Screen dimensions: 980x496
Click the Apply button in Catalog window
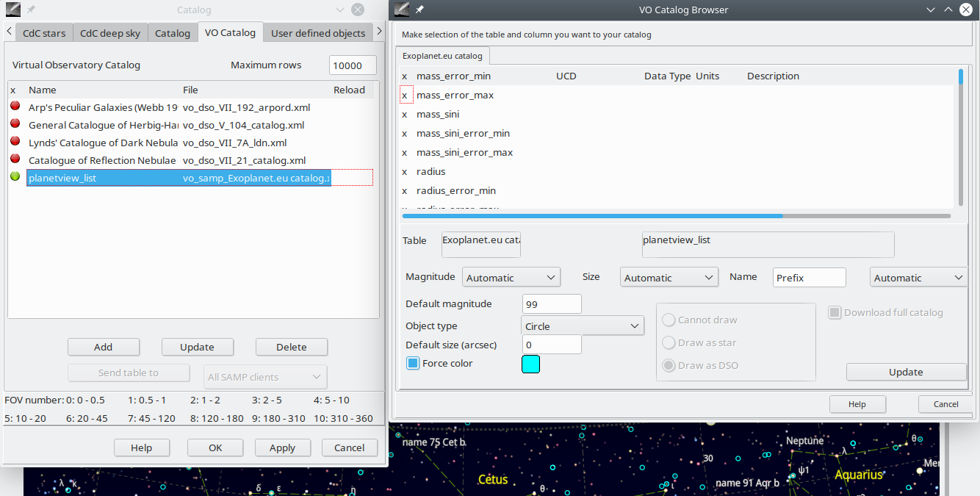[283, 448]
